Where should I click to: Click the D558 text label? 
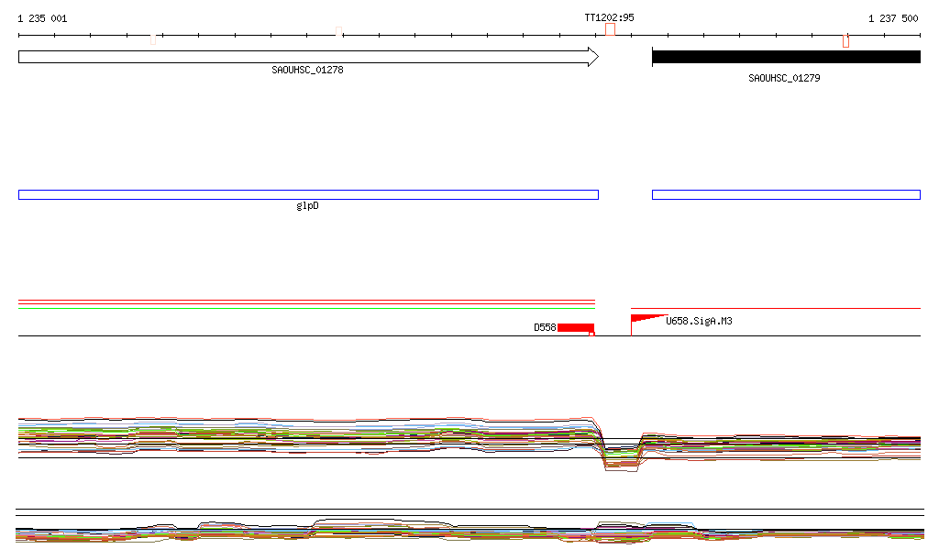coord(545,327)
